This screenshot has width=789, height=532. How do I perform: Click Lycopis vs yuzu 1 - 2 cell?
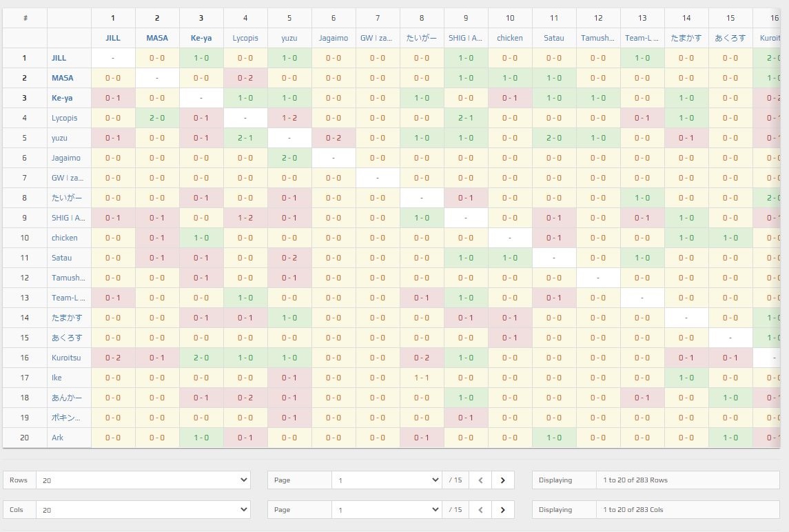[x=289, y=118]
